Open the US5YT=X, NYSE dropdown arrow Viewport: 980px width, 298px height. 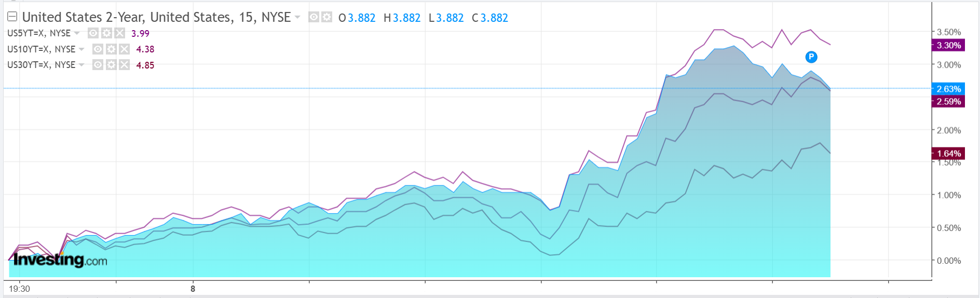pyautogui.click(x=77, y=33)
